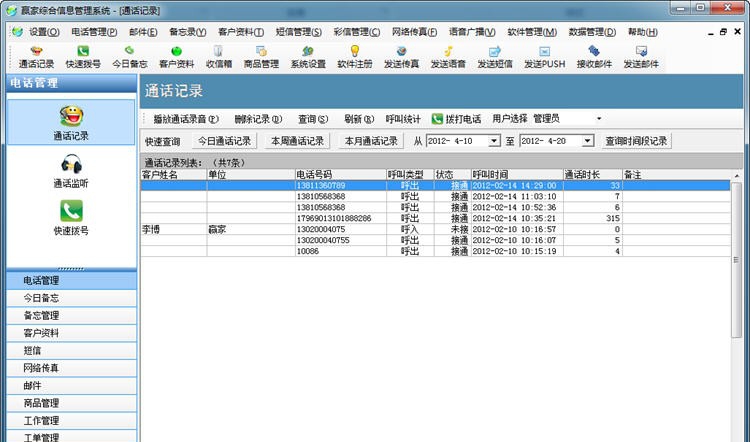Click 查询(S) toolbar button
Viewport: 750px width, 442px height.
point(313,119)
